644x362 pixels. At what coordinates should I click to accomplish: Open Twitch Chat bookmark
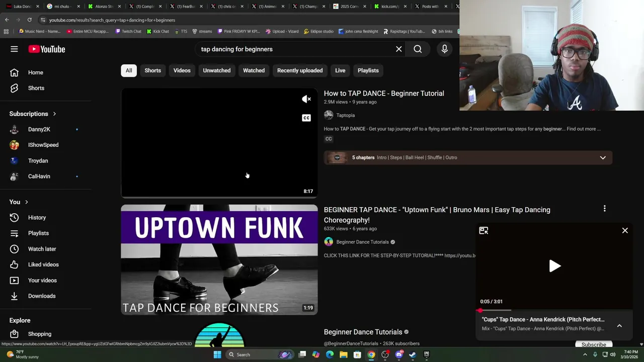click(x=128, y=31)
